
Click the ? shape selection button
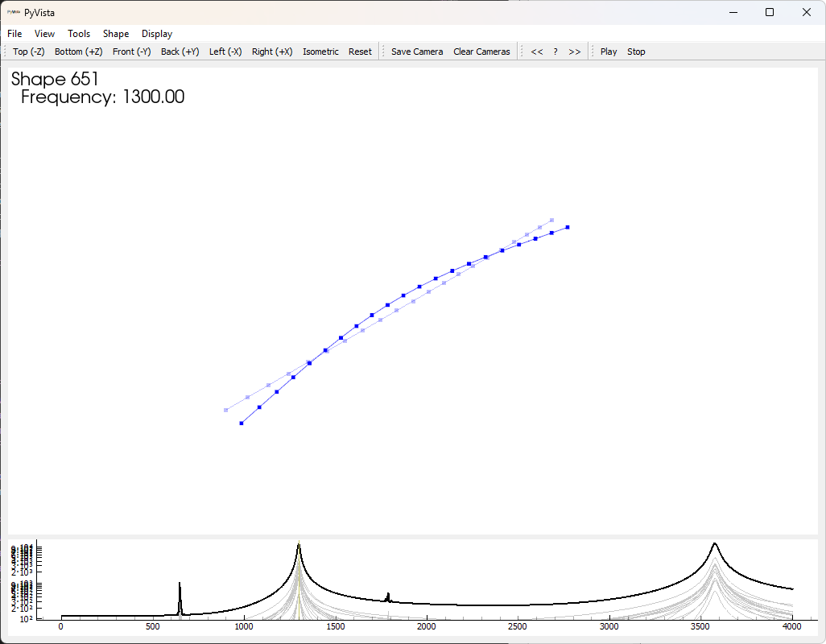coord(555,52)
